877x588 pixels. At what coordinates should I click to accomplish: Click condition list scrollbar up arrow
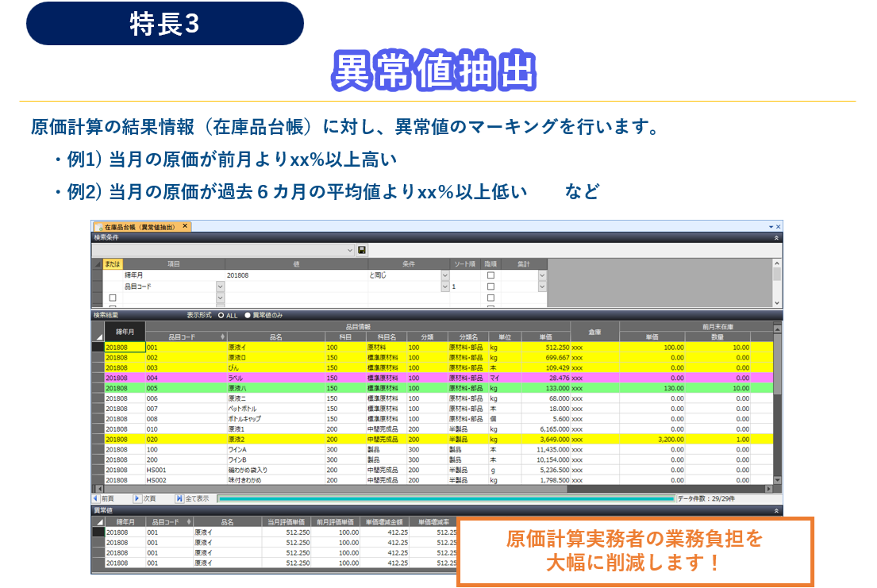[x=776, y=263]
